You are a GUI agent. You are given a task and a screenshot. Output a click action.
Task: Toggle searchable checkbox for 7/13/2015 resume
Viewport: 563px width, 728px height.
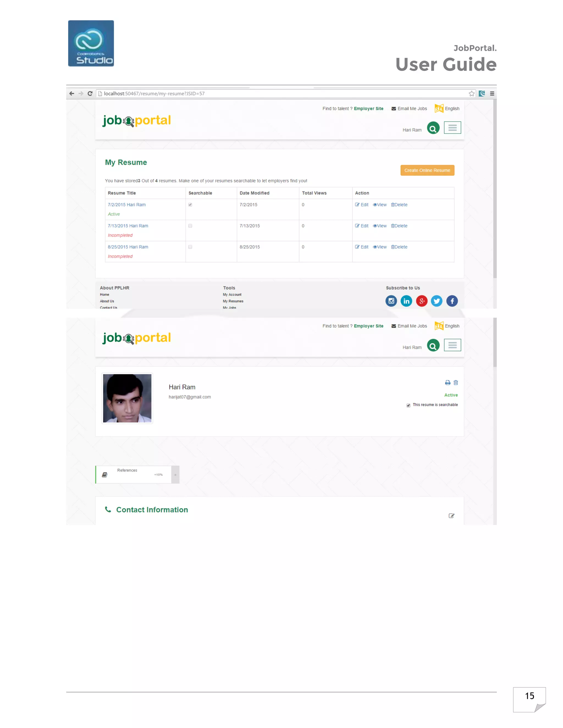coord(190,226)
